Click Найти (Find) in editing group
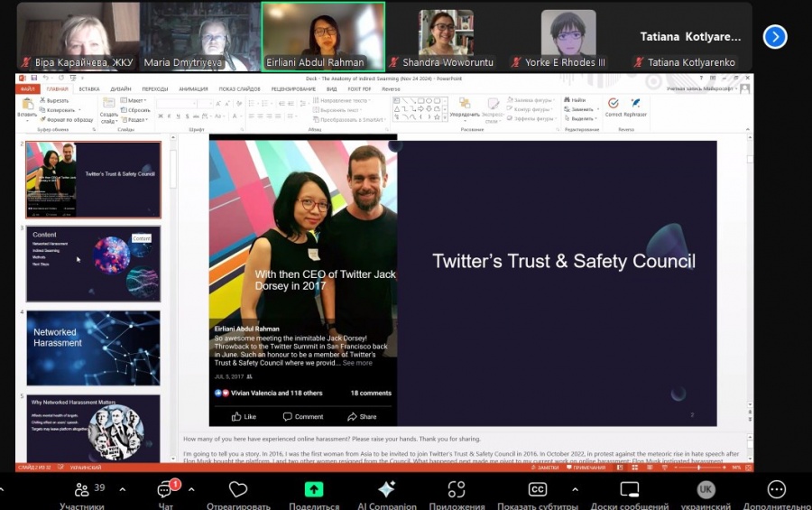The width and height of the screenshot is (812, 510). click(x=575, y=100)
